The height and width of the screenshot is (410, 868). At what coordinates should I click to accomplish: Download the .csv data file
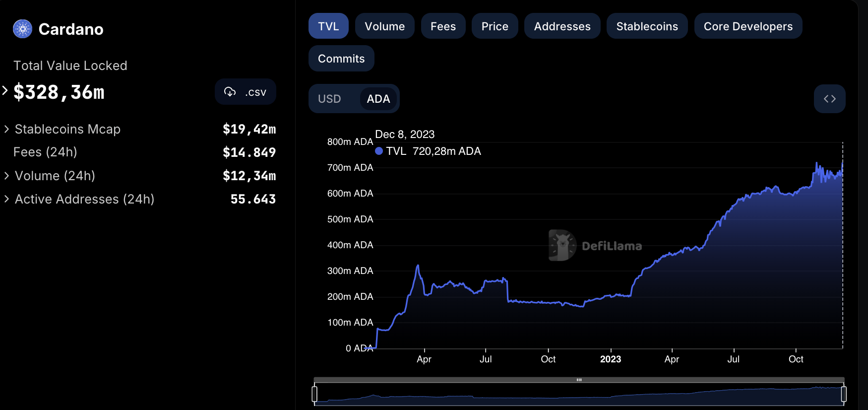coord(245,92)
